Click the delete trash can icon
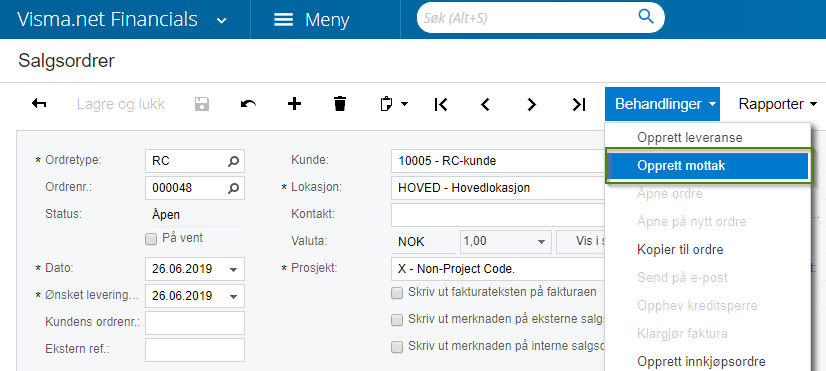Screen dimensions: 826x371 [340, 104]
